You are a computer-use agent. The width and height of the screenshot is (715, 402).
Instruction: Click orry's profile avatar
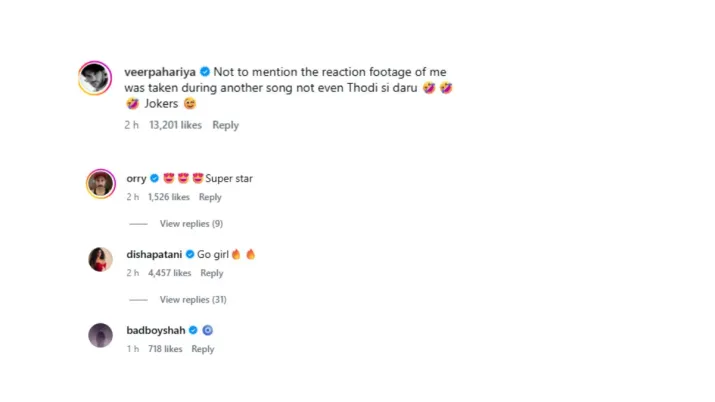pos(100,184)
